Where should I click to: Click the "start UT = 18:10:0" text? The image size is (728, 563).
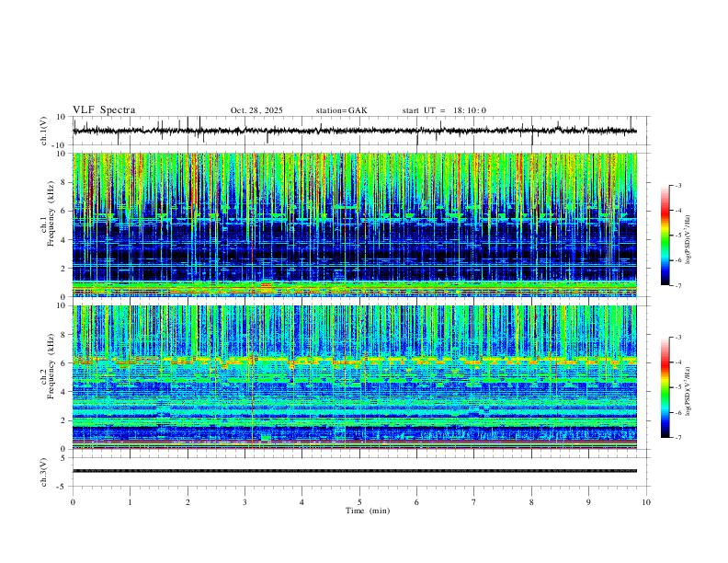[444, 110]
